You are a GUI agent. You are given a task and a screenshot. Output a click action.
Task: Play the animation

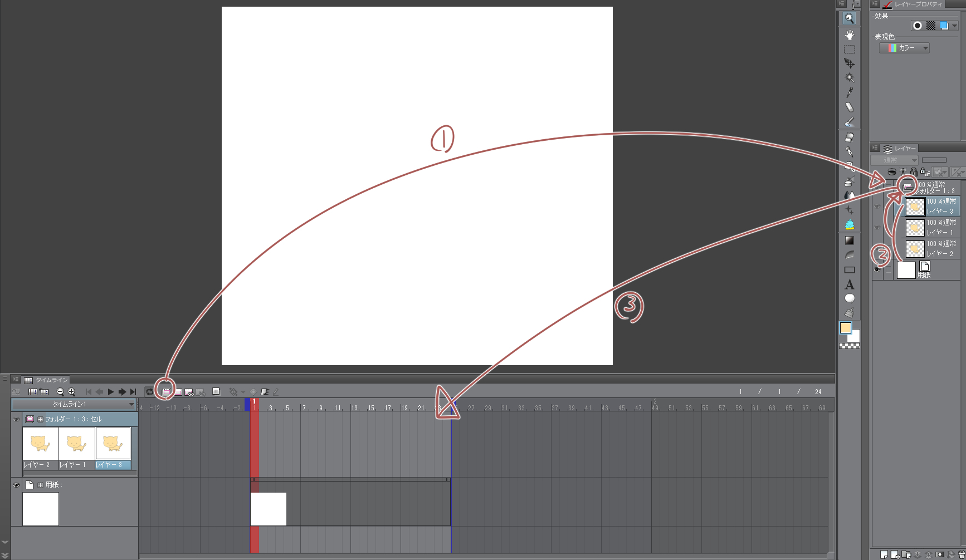(x=111, y=392)
